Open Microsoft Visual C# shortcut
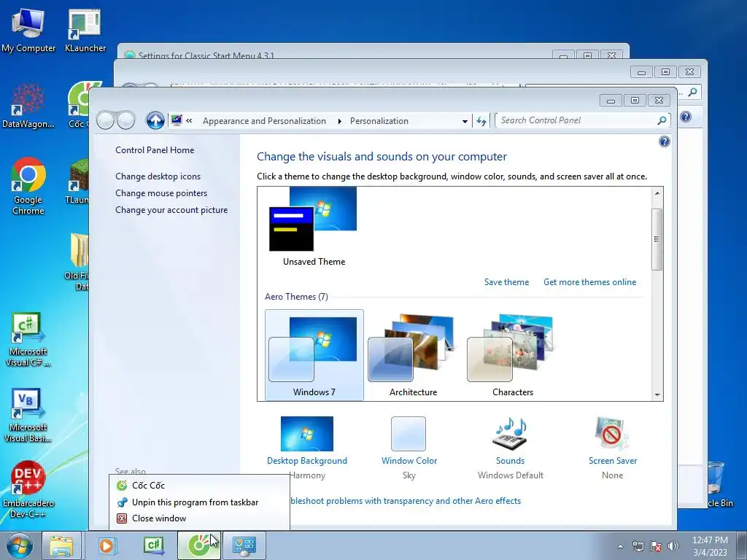The image size is (747, 560). click(x=28, y=339)
